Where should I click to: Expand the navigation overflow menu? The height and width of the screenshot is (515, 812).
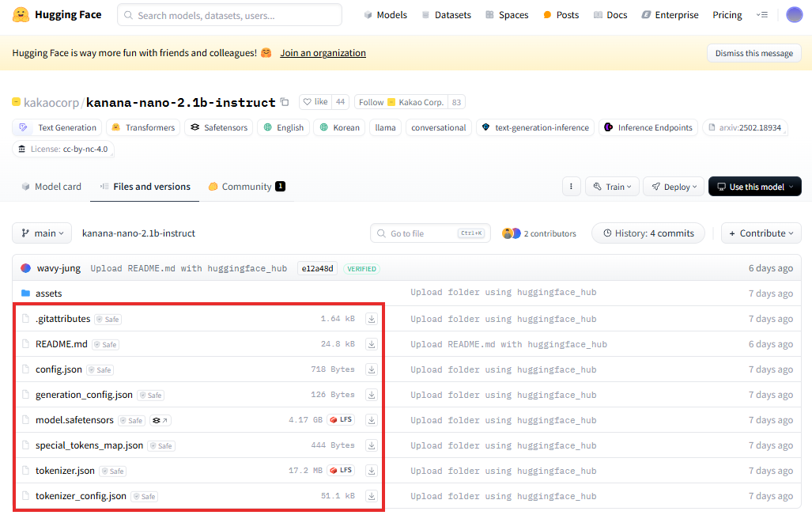coord(761,15)
